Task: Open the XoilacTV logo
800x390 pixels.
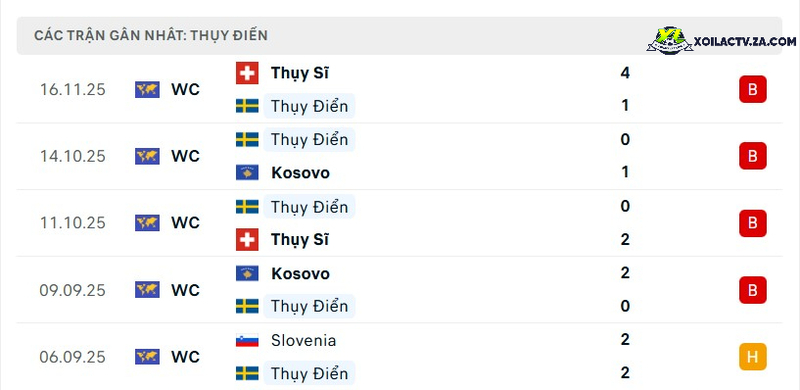Action: tap(721, 40)
